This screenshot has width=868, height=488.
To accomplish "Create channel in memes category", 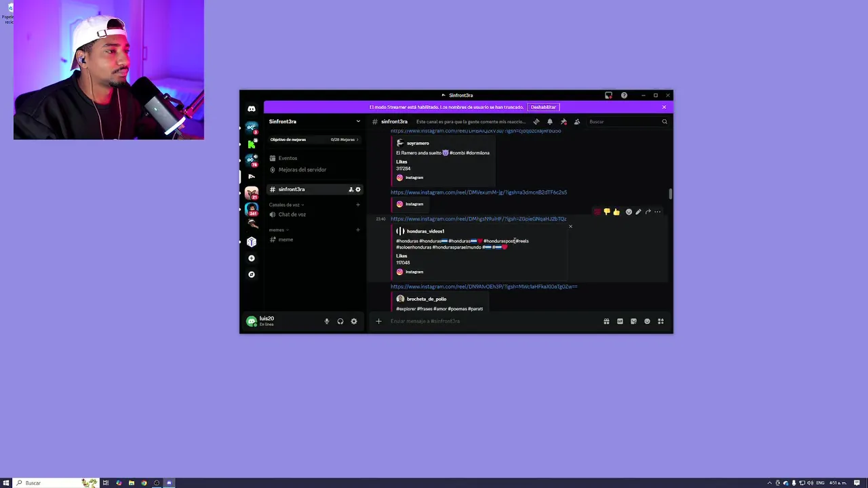I will tap(358, 230).
